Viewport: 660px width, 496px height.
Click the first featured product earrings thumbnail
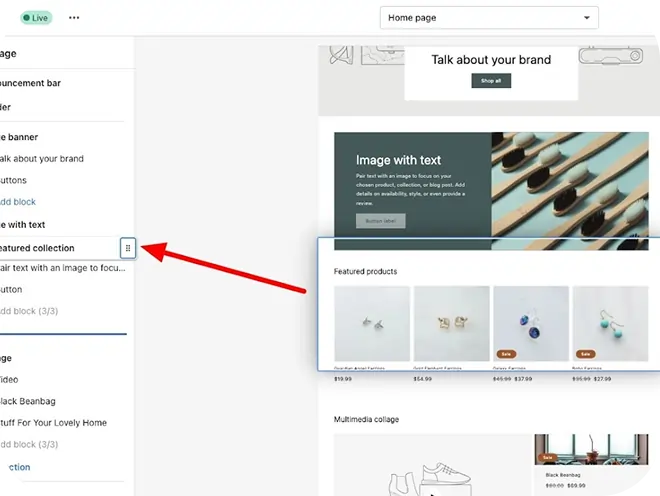371,324
